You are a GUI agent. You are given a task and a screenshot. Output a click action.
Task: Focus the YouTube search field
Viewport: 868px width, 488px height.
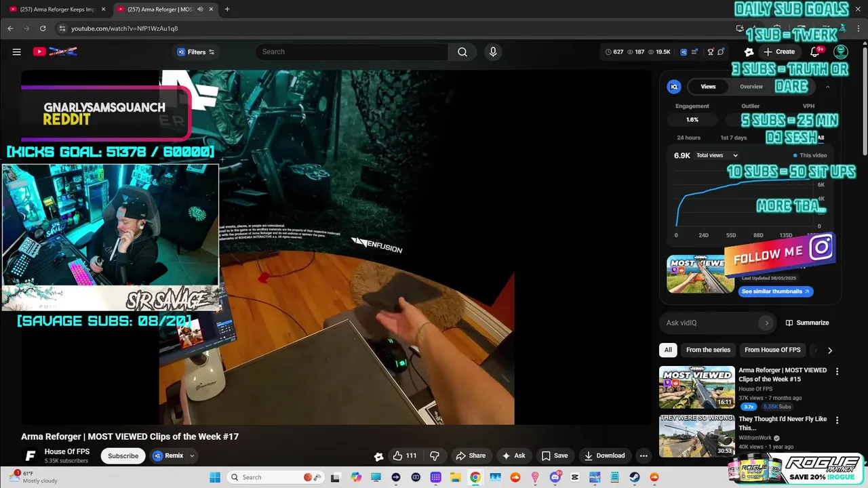(x=351, y=52)
